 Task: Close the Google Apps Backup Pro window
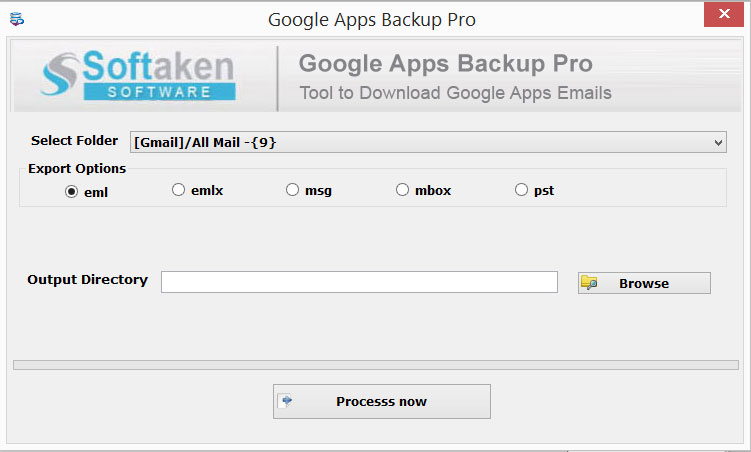pyautogui.click(x=724, y=14)
